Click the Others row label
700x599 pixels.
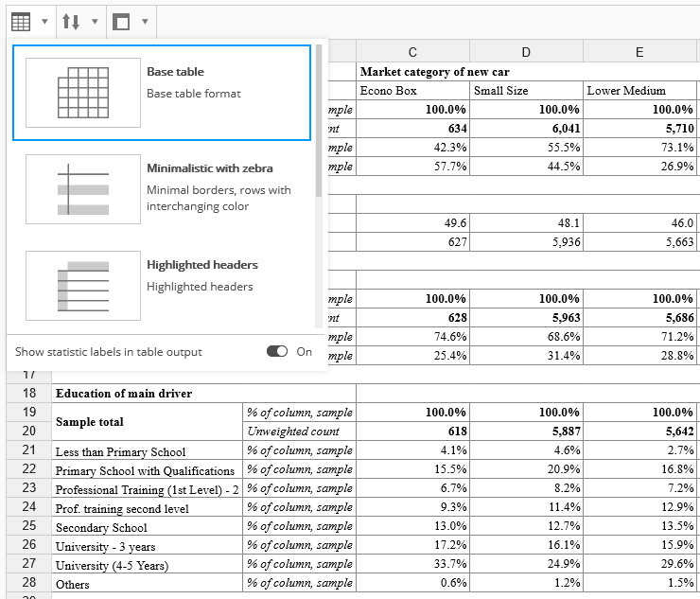148,584
